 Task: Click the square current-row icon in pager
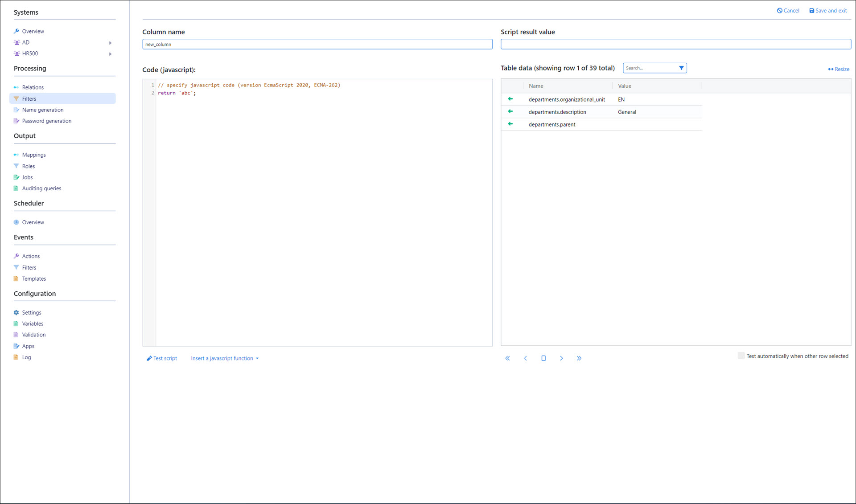point(543,358)
